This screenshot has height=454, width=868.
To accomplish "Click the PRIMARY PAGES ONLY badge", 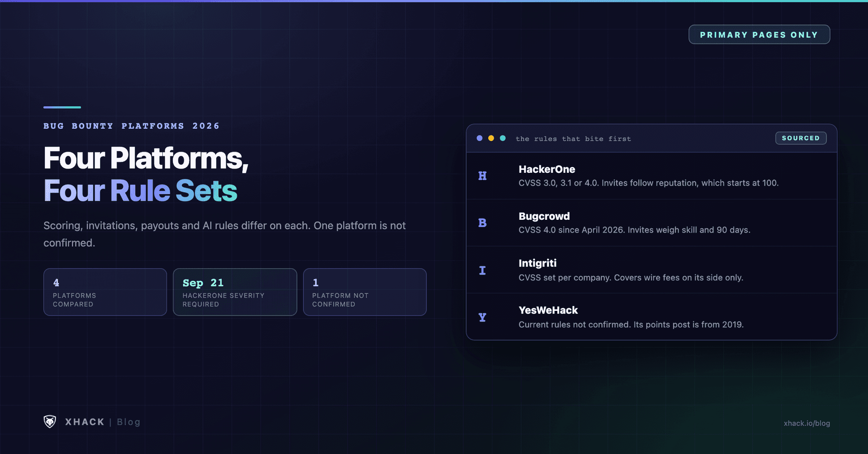I will click(x=759, y=35).
